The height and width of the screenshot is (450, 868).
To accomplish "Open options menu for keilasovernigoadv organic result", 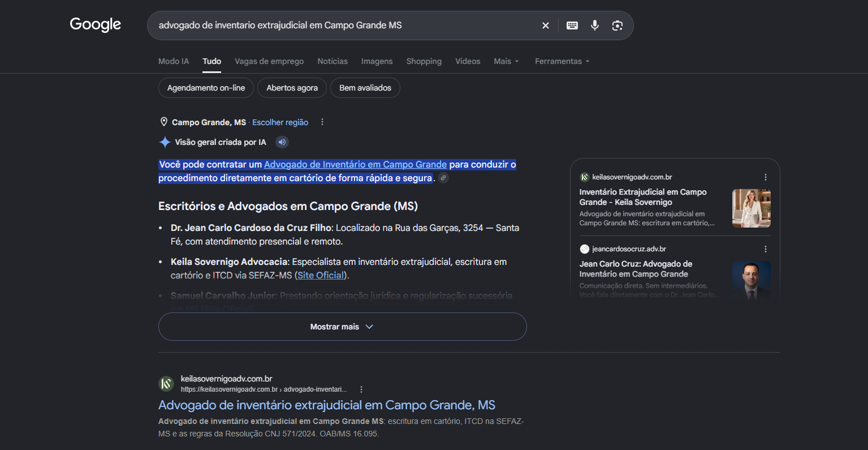I will pyautogui.click(x=361, y=389).
